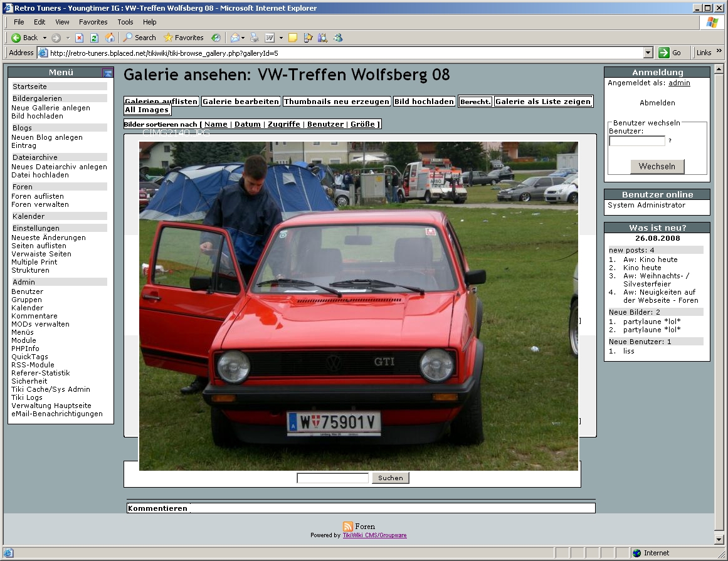
Task: Open the Tools menu
Action: [125, 22]
